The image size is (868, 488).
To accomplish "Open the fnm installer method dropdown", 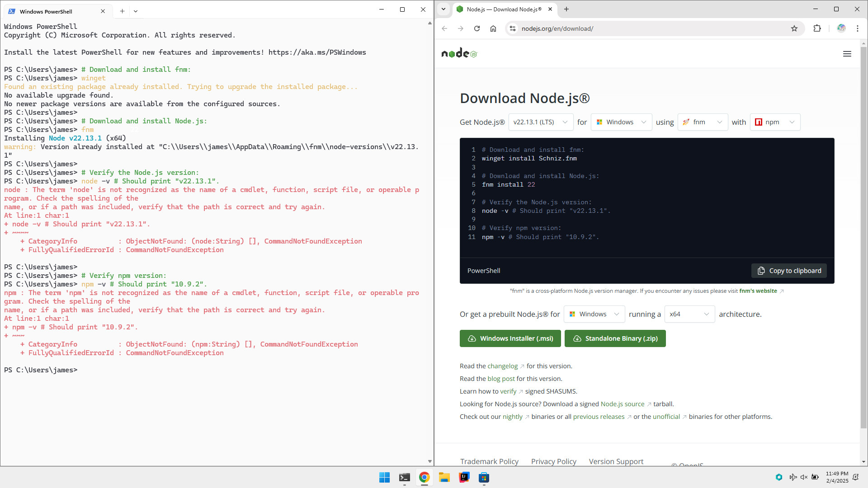I will [x=703, y=122].
